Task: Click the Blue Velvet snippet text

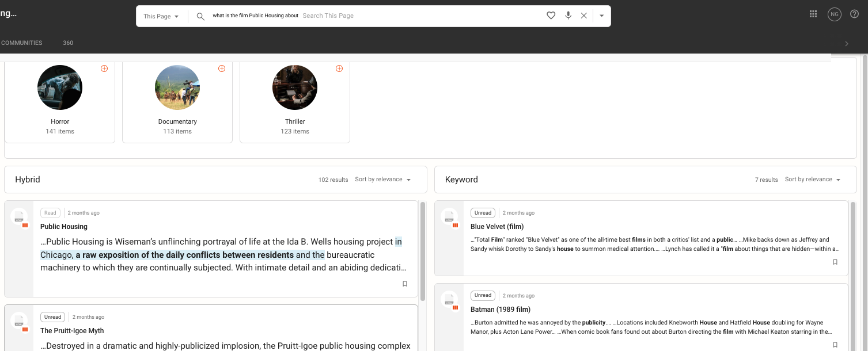Action: point(655,245)
